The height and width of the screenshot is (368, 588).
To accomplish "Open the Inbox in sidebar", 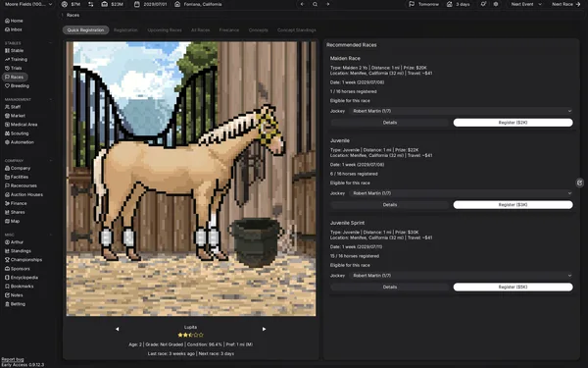I will click(x=14, y=29).
